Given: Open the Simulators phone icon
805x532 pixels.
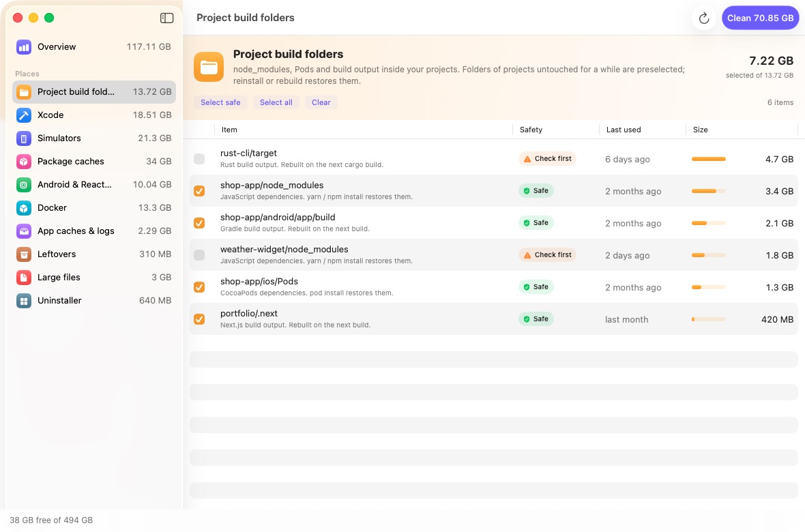Looking at the screenshot, I should (x=24, y=138).
